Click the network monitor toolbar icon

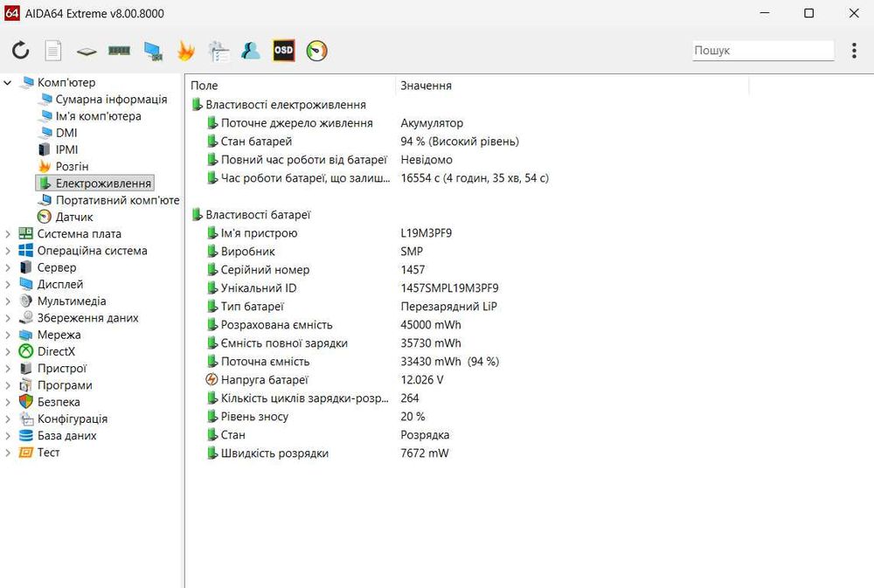(153, 51)
